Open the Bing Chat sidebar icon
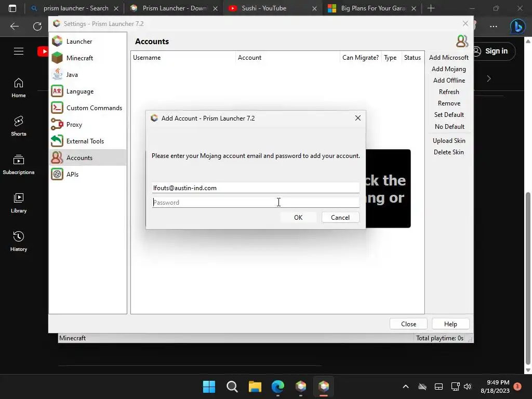The height and width of the screenshot is (399, 532). [517, 26]
